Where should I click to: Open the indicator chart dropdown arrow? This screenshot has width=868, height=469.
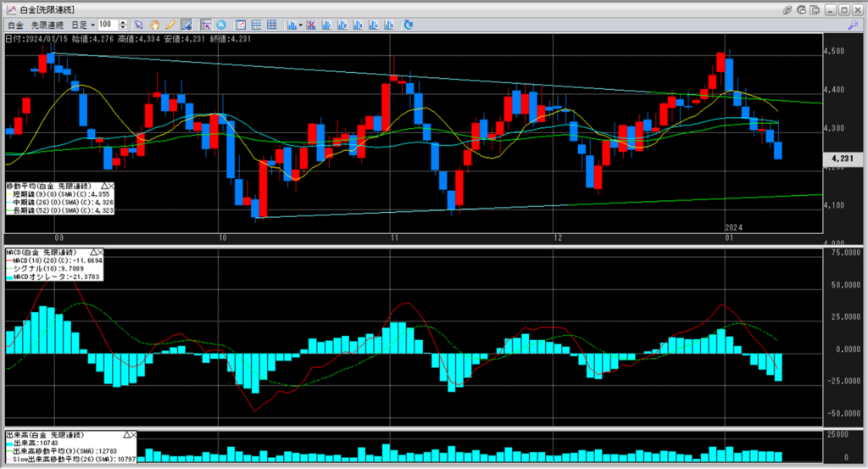click(301, 25)
